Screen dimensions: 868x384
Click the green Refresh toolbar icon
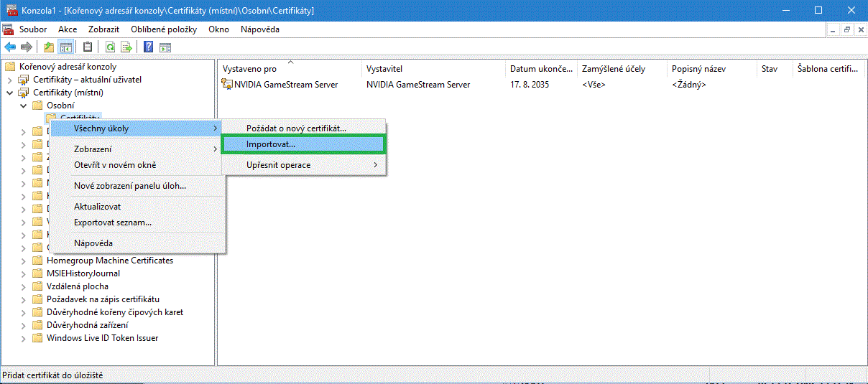(x=110, y=47)
